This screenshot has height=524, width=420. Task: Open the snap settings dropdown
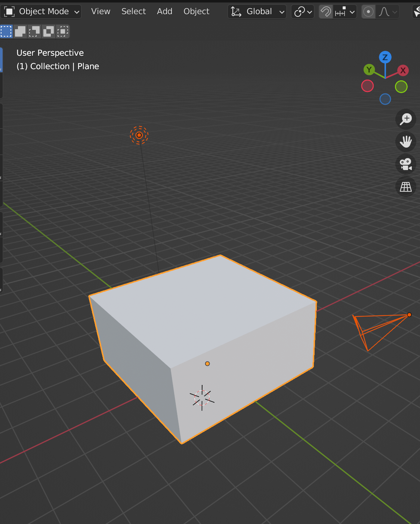click(x=345, y=12)
